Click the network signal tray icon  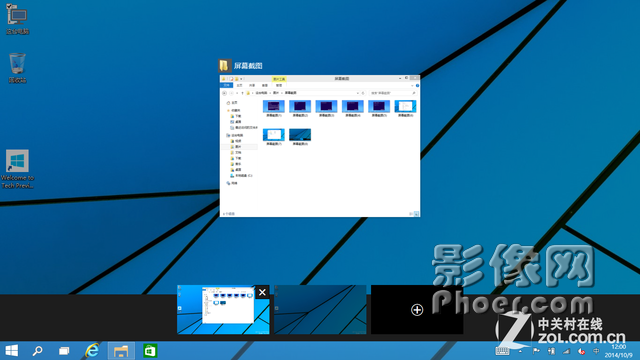pyautogui.click(x=566, y=351)
